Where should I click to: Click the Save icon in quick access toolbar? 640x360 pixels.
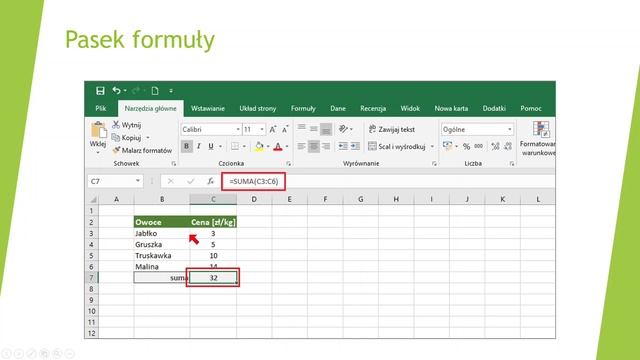tap(100, 91)
